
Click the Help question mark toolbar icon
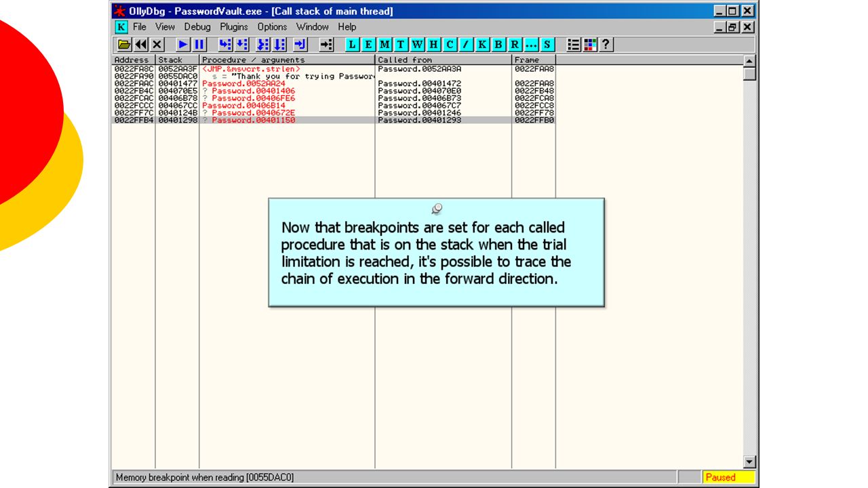606,45
